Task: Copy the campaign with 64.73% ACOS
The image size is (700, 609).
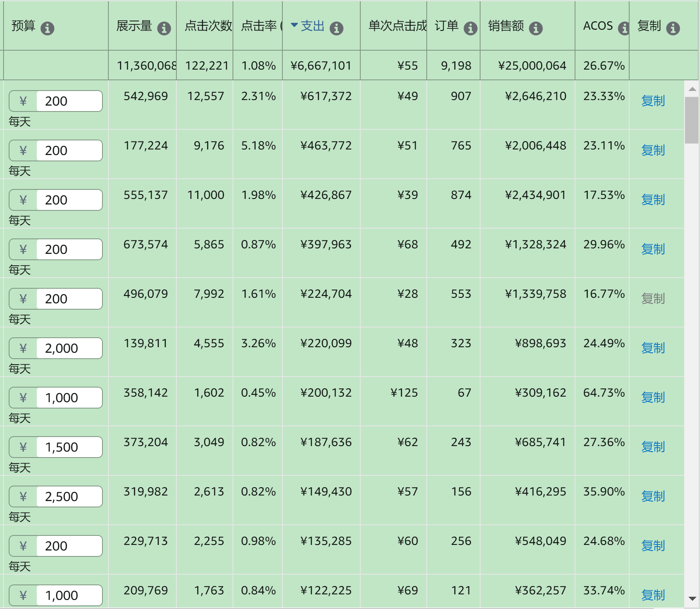Action: click(x=653, y=397)
